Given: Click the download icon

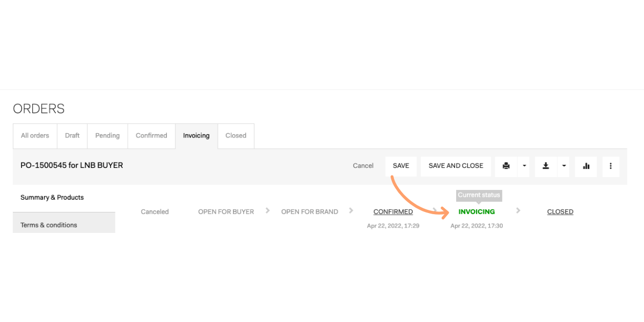Looking at the screenshot, I should point(546,166).
